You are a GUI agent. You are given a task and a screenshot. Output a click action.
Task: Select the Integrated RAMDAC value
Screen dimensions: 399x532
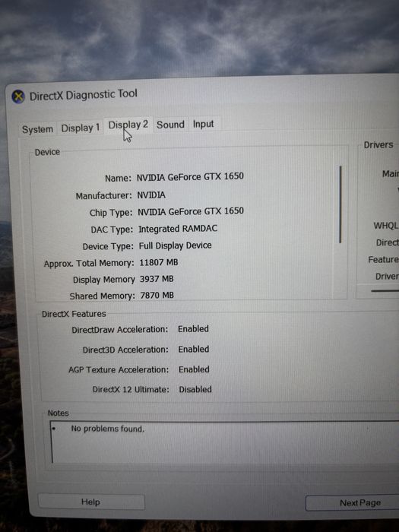click(x=178, y=229)
